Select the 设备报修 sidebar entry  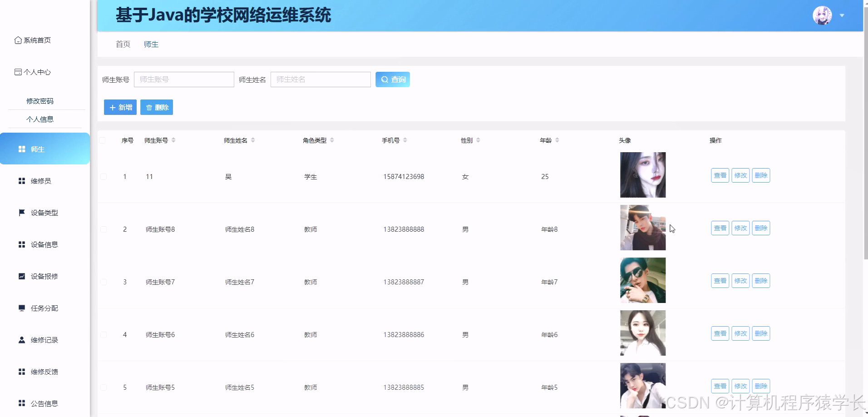click(44, 276)
